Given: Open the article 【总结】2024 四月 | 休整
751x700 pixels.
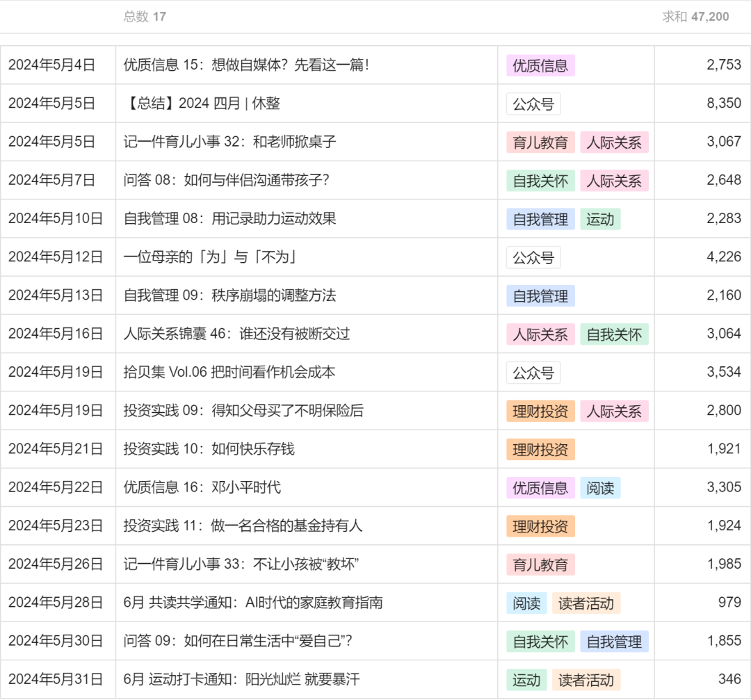Looking at the screenshot, I should point(202,104).
